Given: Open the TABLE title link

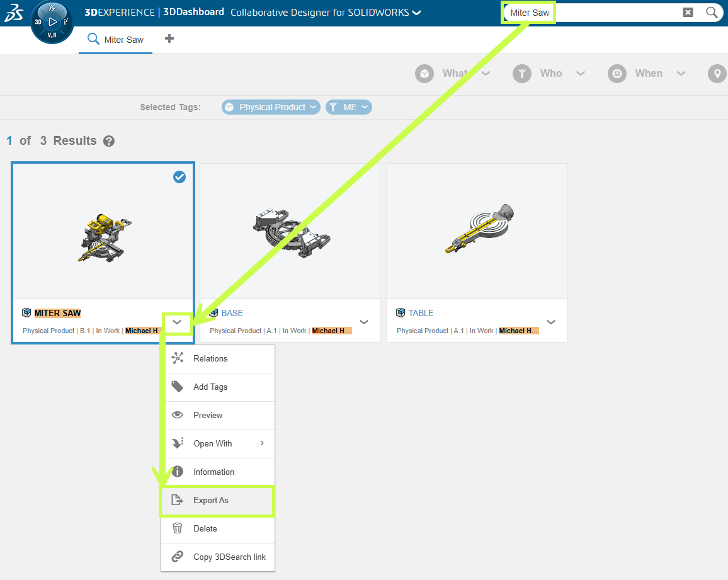Looking at the screenshot, I should pyautogui.click(x=421, y=313).
